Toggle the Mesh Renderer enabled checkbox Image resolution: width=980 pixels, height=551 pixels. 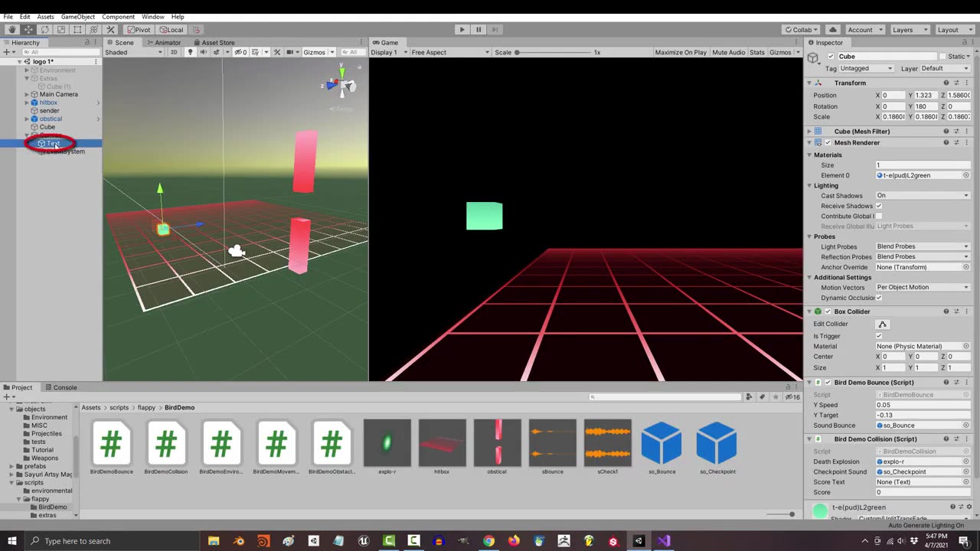coord(828,142)
